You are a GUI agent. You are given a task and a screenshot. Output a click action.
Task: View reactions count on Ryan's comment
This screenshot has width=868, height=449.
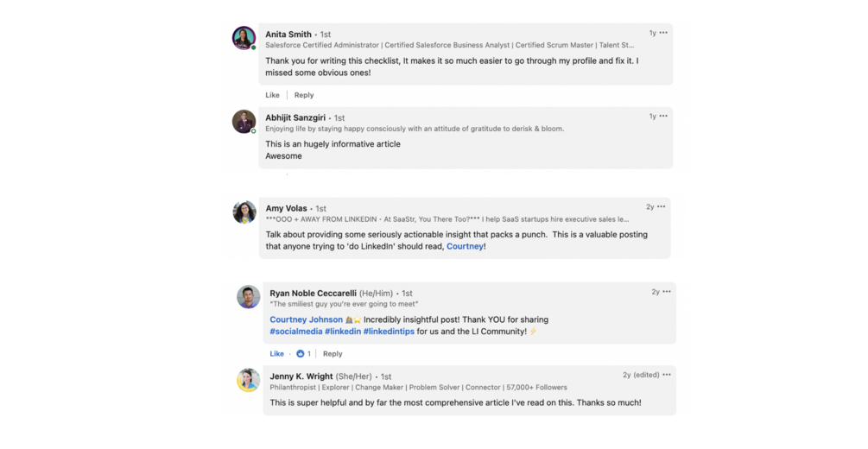(x=303, y=353)
